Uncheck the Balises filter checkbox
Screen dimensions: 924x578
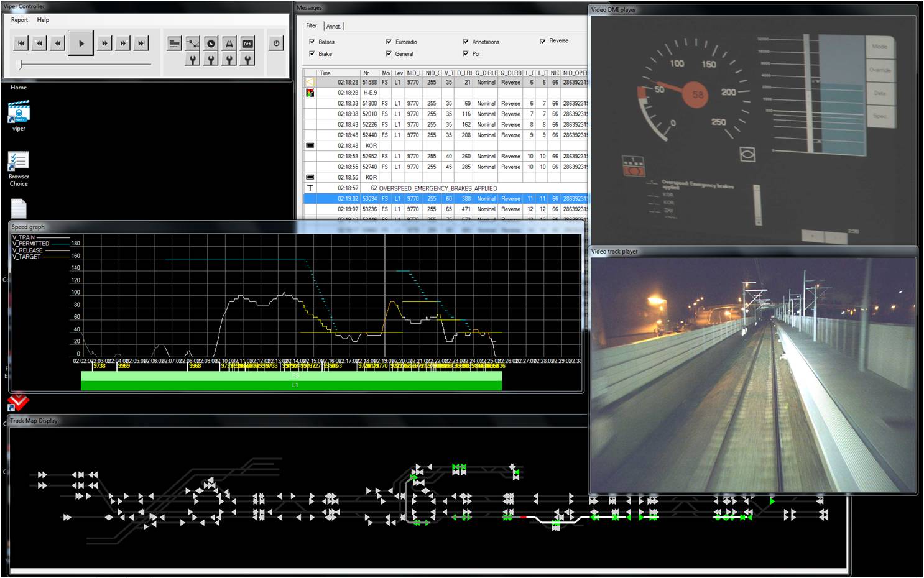(x=312, y=42)
